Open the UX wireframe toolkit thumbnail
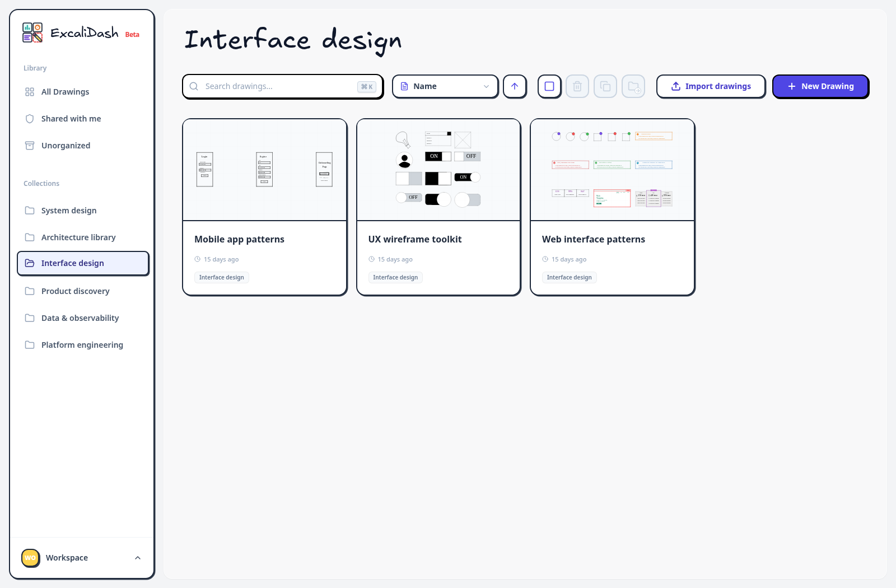Image resolution: width=896 pixels, height=588 pixels. click(438, 170)
